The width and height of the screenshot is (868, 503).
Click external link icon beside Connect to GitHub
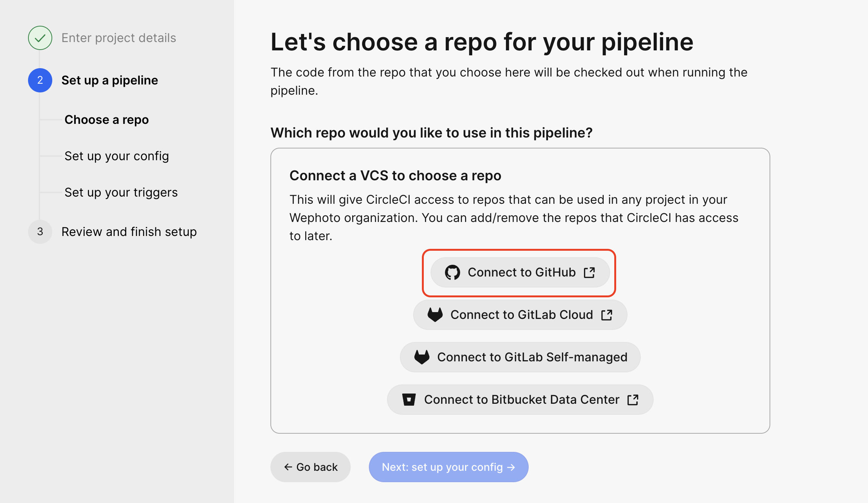click(589, 272)
